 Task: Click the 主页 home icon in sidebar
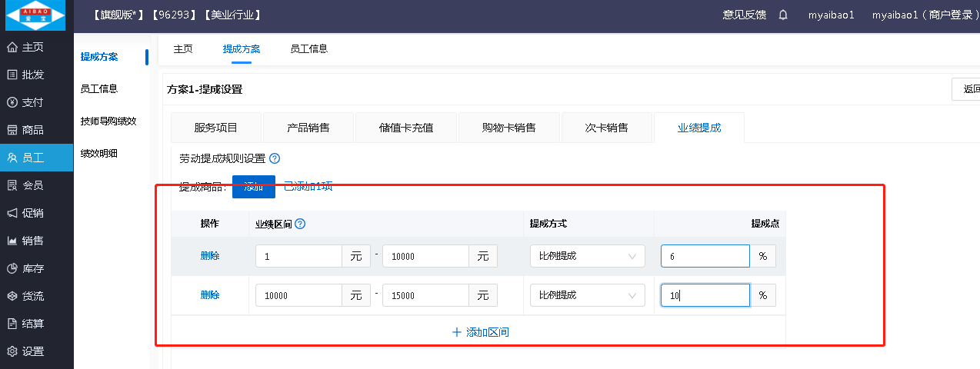(x=12, y=47)
